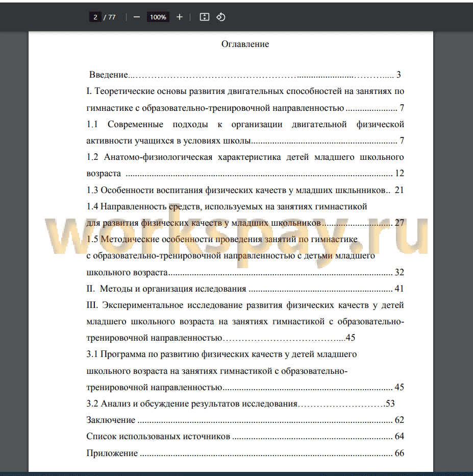Click the line 'активности учащихся в условиях школы'
Image resolution: width=473 pixels, height=476 pixels.
(x=245, y=140)
